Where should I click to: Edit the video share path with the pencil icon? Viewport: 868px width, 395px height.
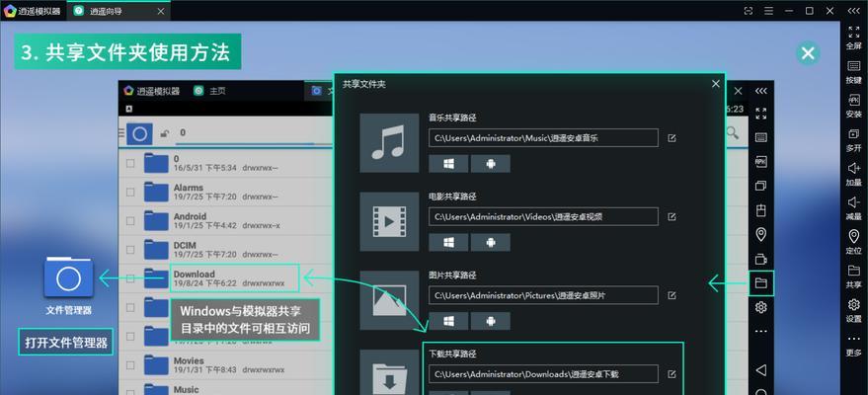pyautogui.click(x=671, y=217)
